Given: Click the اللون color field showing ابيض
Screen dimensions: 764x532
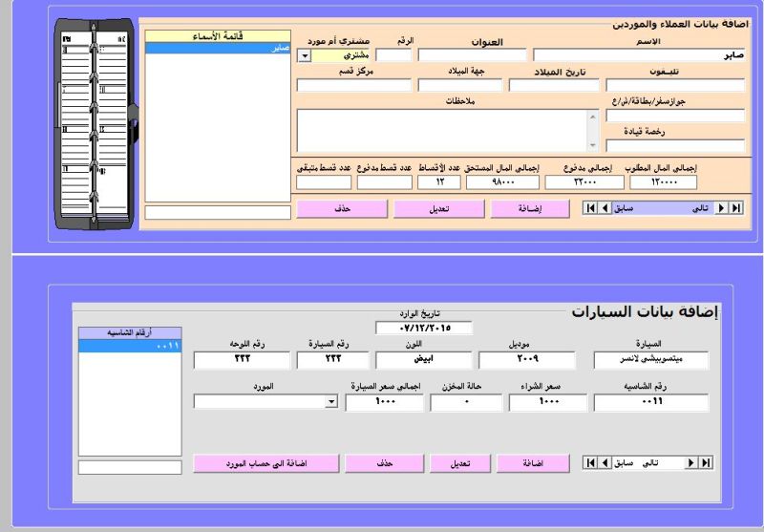Looking at the screenshot, I should (423, 360).
